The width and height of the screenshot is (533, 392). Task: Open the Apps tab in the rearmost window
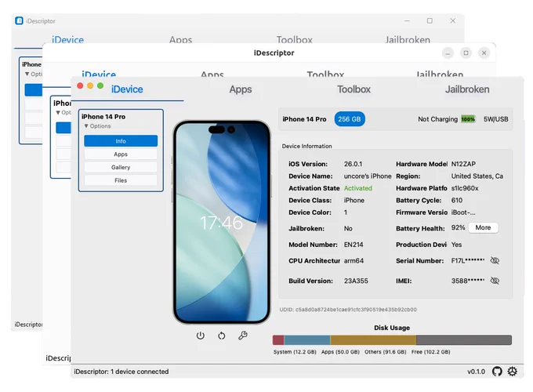tap(180, 39)
